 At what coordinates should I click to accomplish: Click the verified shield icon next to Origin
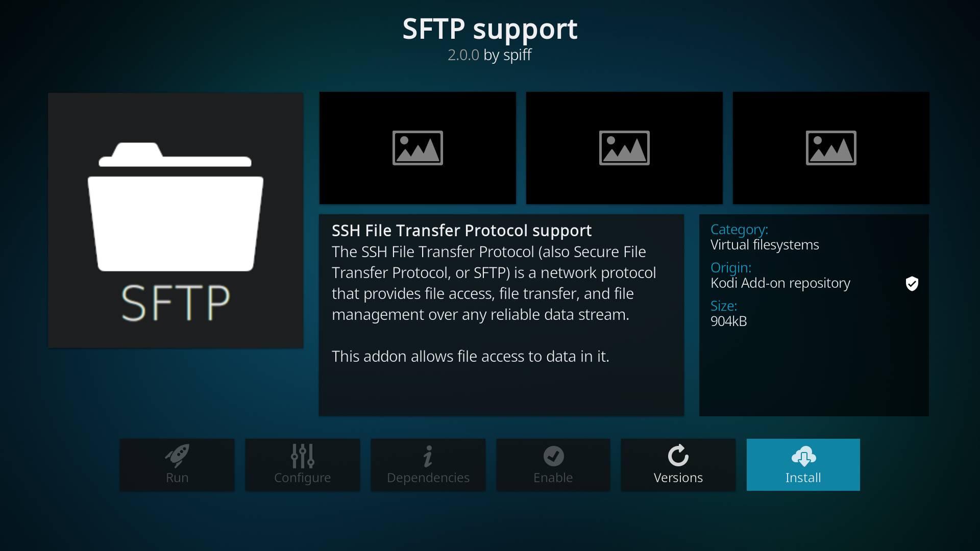[x=912, y=284]
